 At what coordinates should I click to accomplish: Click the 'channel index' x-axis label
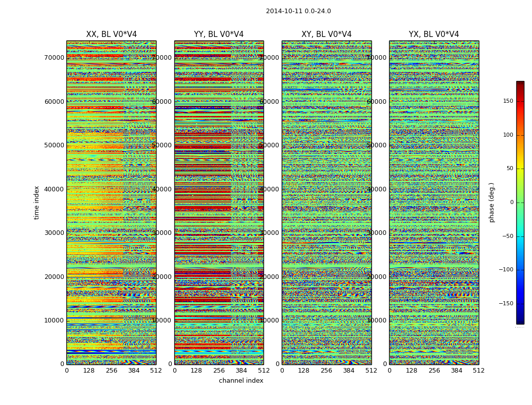[x=241, y=381]
